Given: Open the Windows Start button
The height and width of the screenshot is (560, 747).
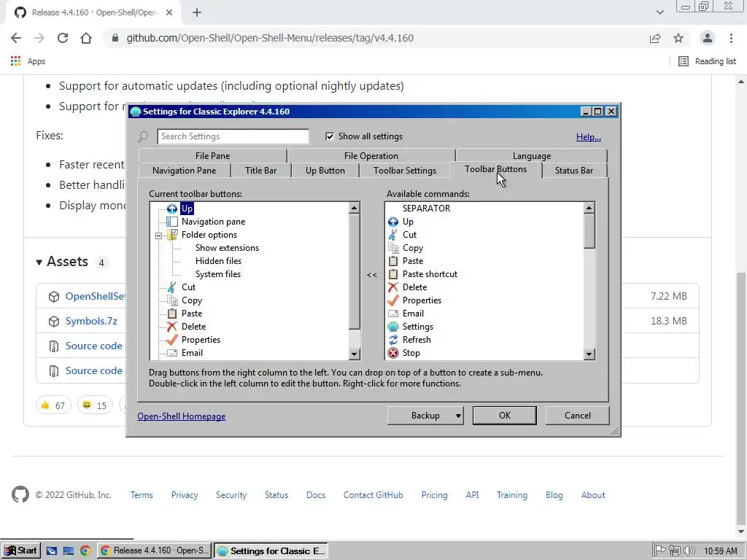Looking at the screenshot, I should [20, 551].
